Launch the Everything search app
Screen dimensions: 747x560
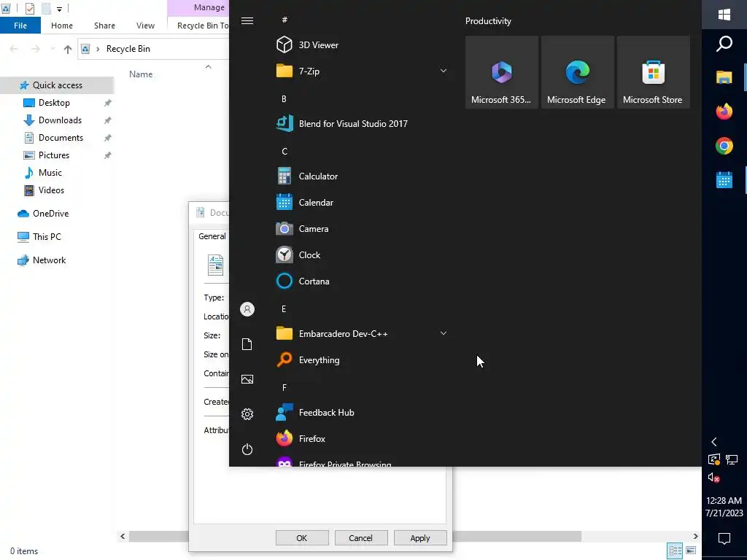pyautogui.click(x=362, y=360)
